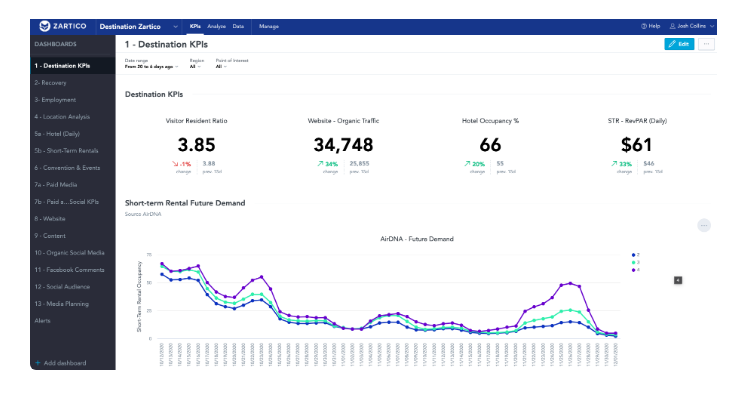This screenshot has width=746, height=394.
Task: Open 10 - Organic Social Media dashboard
Action: (x=73, y=253)
